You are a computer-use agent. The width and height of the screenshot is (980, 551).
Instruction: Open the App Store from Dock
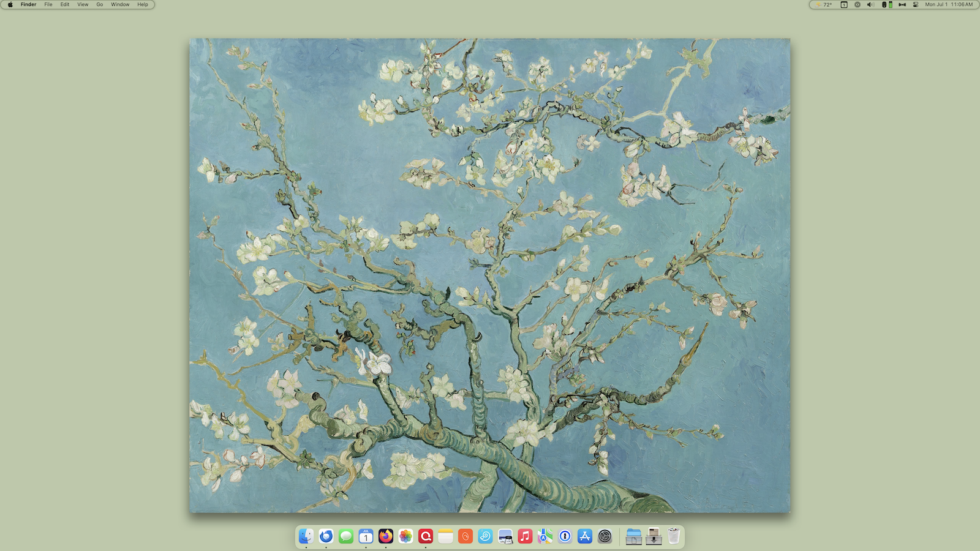pos(585,536)
